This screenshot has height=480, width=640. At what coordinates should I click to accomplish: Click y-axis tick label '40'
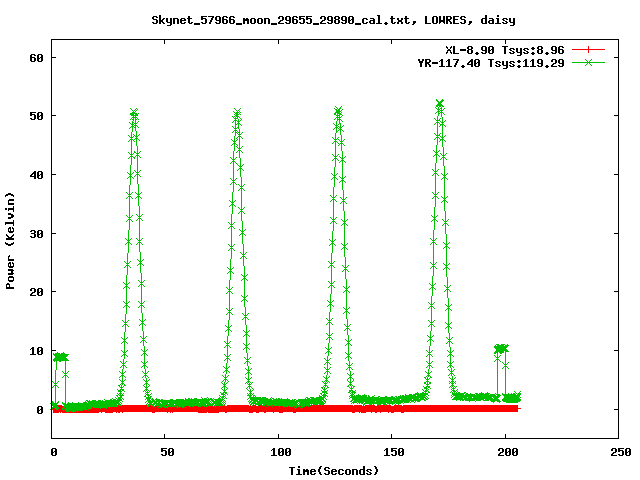pyautogui.click(x=36, y=175)
